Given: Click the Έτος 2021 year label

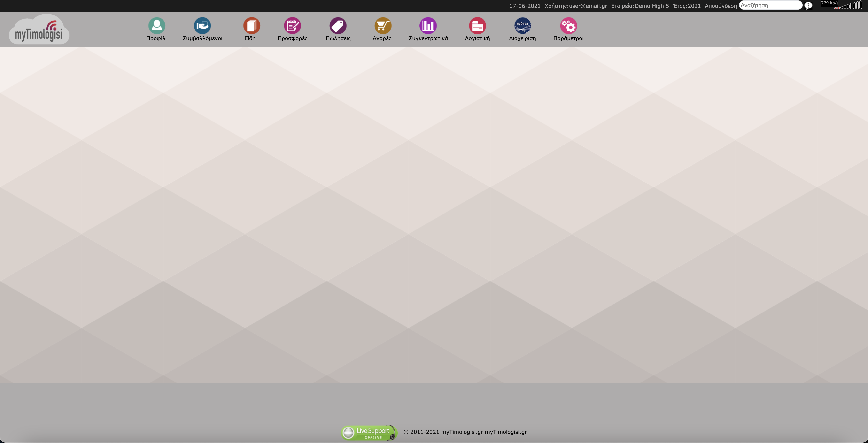Looking at the screenshot, I should (686, 6).
